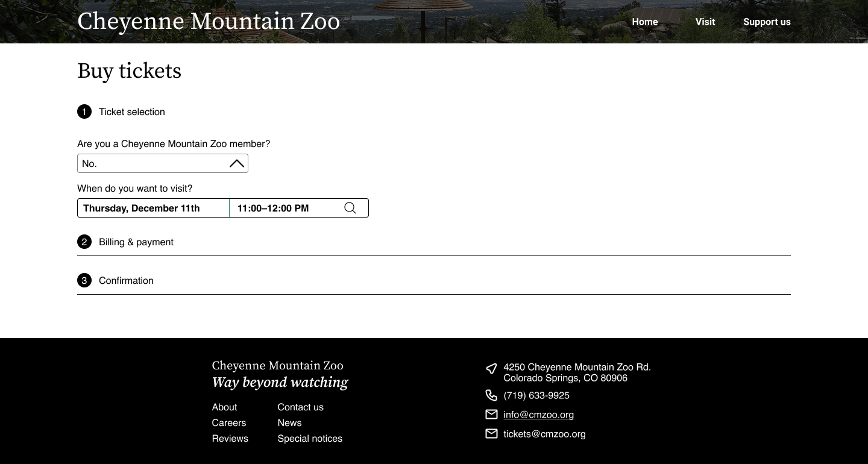Click the (719) 633-9925 phone number

pos(536,395)
